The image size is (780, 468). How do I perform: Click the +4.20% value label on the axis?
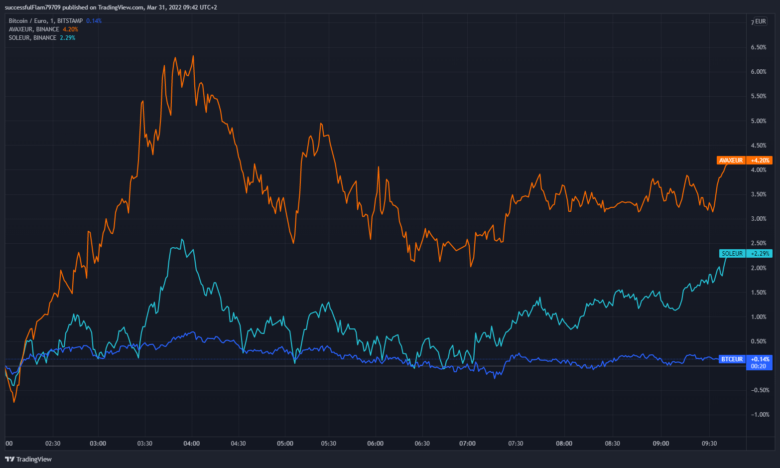coord(760,160)
